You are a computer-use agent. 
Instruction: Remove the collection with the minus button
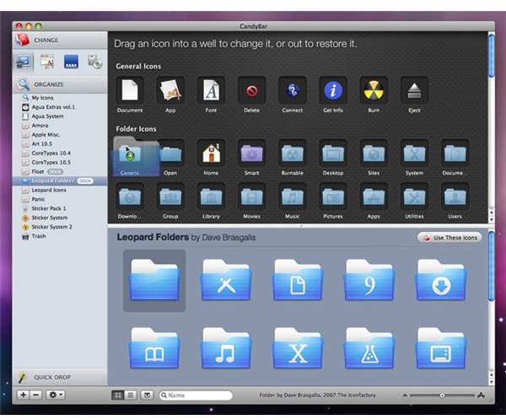coord(35,395)
